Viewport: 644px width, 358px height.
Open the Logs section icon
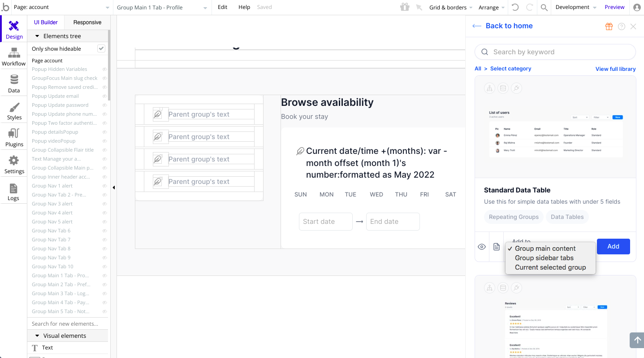pos(13,192)
